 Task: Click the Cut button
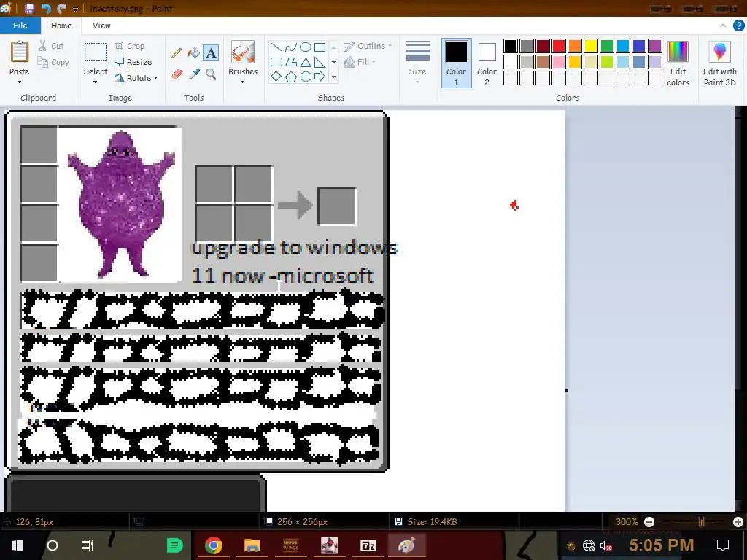[51, 46]
